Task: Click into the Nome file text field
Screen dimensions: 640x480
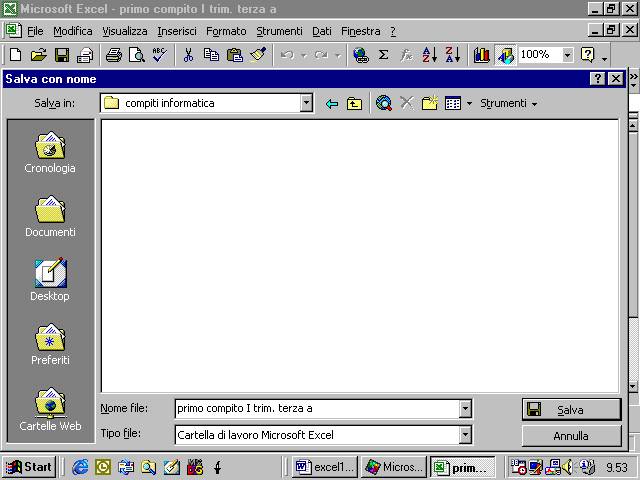Action: pos(317,409)
